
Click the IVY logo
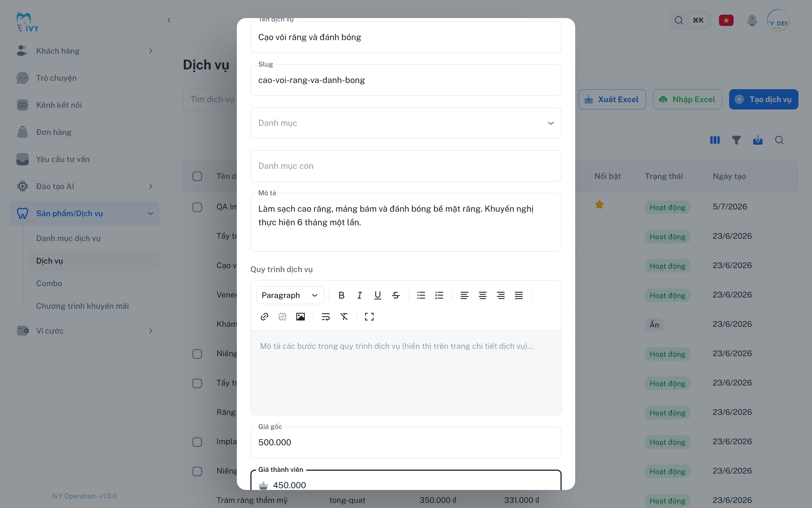pyautogui.click(x=27, y=22)
